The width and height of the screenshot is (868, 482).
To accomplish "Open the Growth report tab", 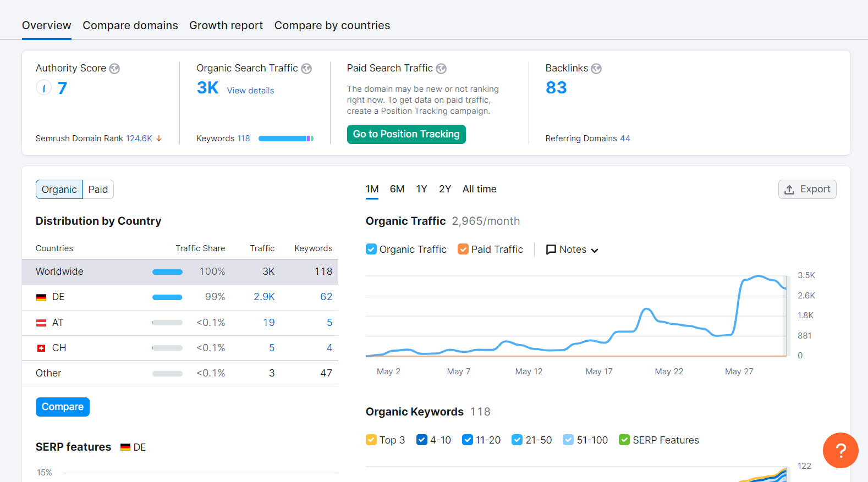I will [226, 25].
